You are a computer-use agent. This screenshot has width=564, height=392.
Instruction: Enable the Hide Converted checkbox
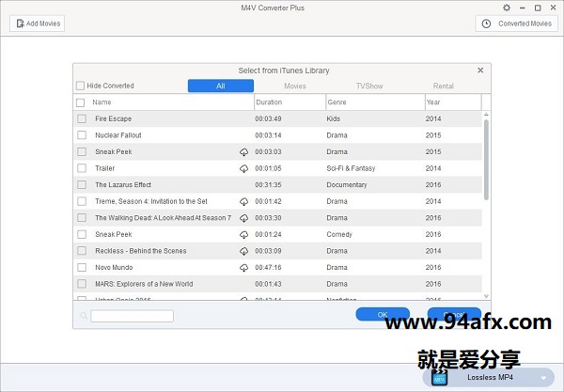[80, 86]
